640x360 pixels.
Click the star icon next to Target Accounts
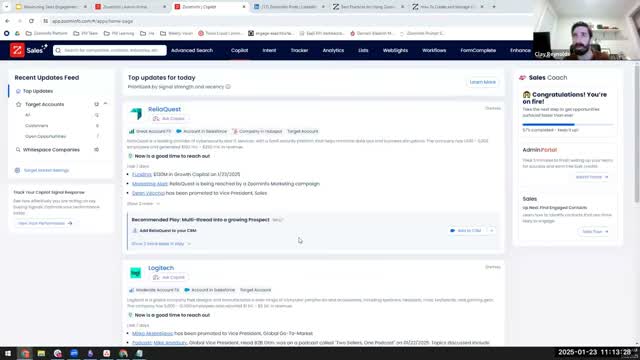pyautogui.click(x=18, y=104)
